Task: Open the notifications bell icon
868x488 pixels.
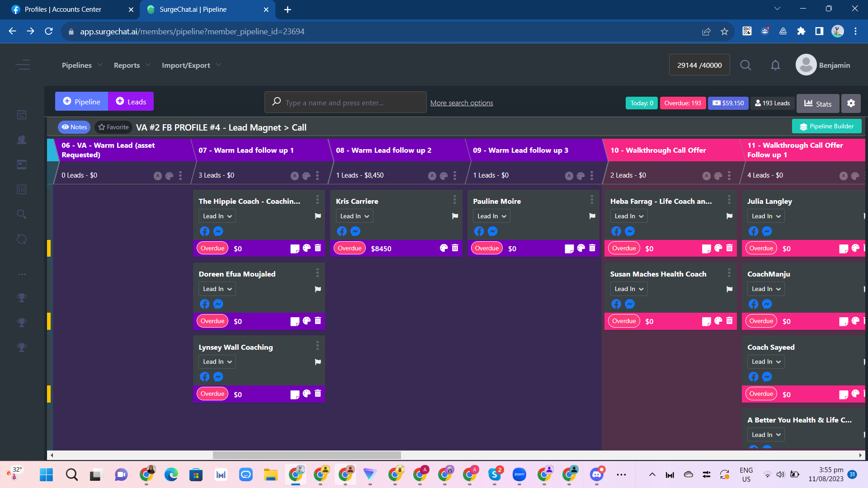Action: click(775, 65)
